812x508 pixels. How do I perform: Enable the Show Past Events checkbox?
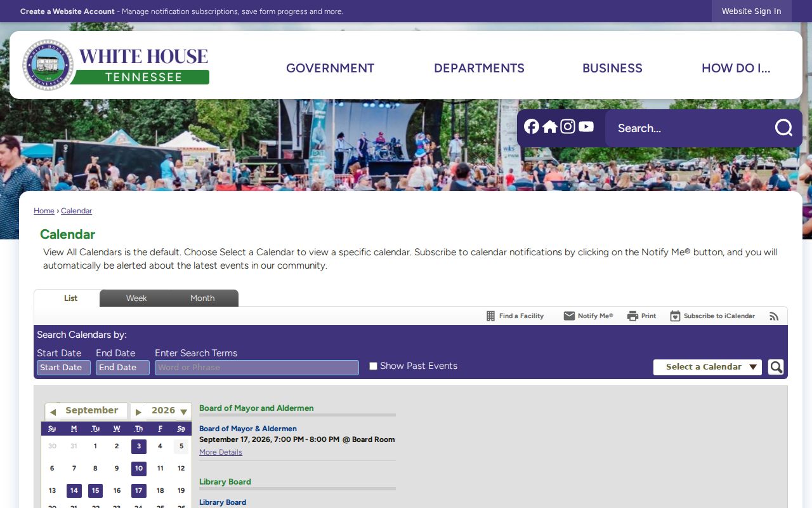tap(373, 366)
